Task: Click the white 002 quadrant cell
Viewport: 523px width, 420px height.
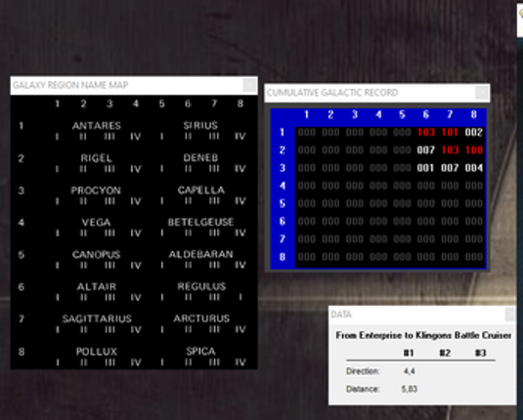Action: pyautogui.click(x=474, y=132)
